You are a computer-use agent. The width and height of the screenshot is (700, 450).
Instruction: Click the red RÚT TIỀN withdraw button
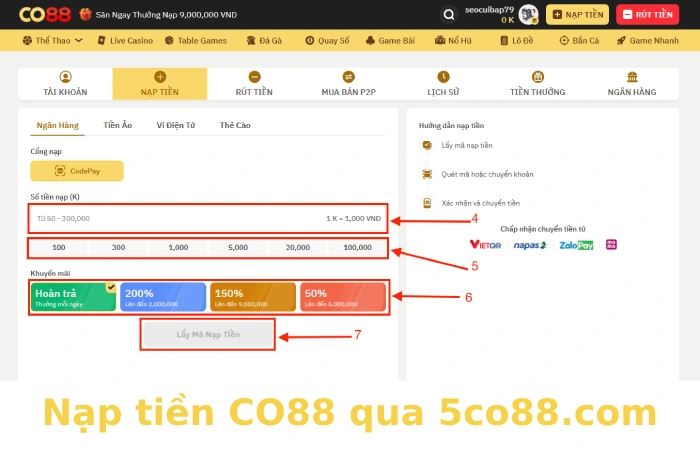[647, 15]
